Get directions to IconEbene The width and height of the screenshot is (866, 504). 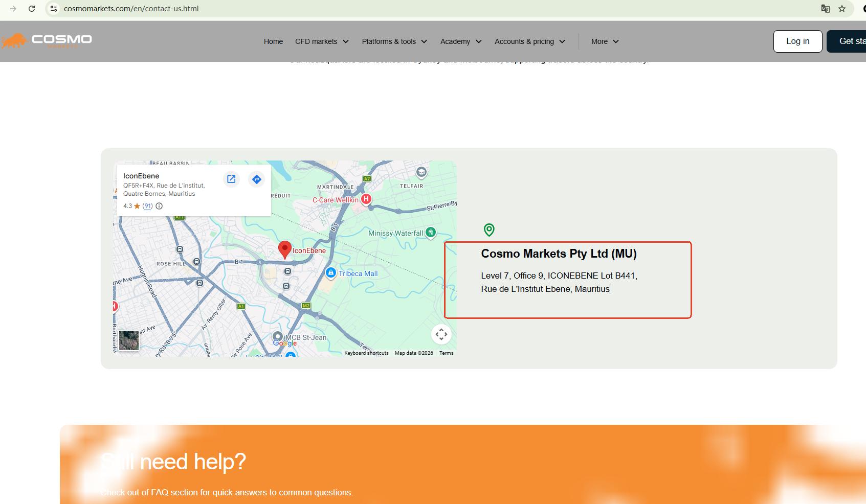click(257, 179)
